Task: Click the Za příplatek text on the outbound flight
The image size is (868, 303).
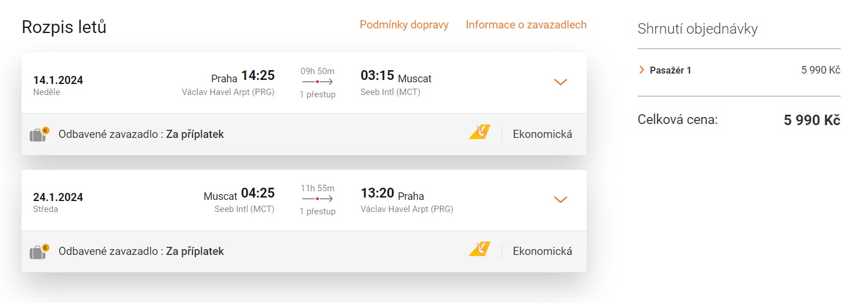Action: pyautogui.click(x=195, y=134)
